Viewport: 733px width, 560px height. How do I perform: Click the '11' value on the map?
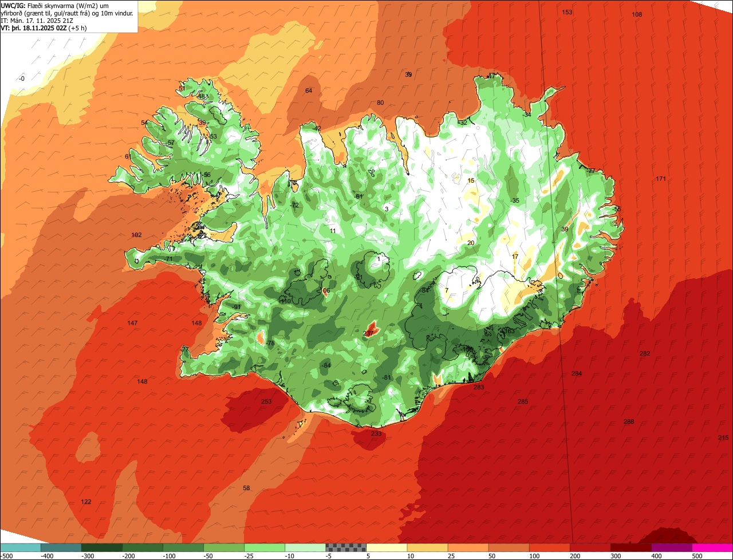click(x=333, y=231)
